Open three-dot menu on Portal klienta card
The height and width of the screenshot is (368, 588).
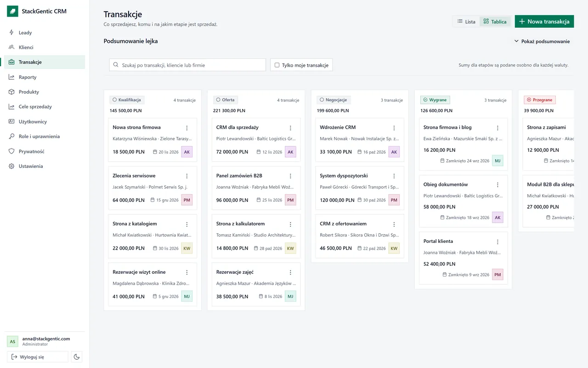tap(498, 242)
